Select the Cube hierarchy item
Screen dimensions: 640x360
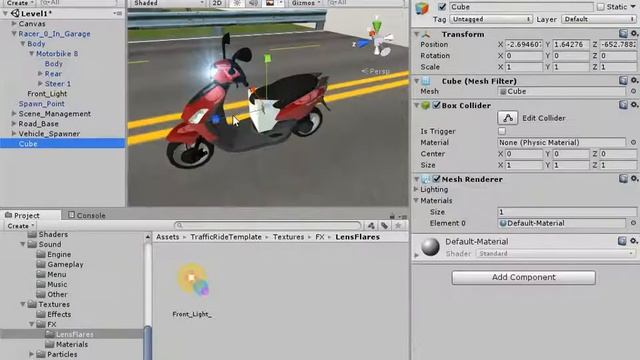[62, 143]
